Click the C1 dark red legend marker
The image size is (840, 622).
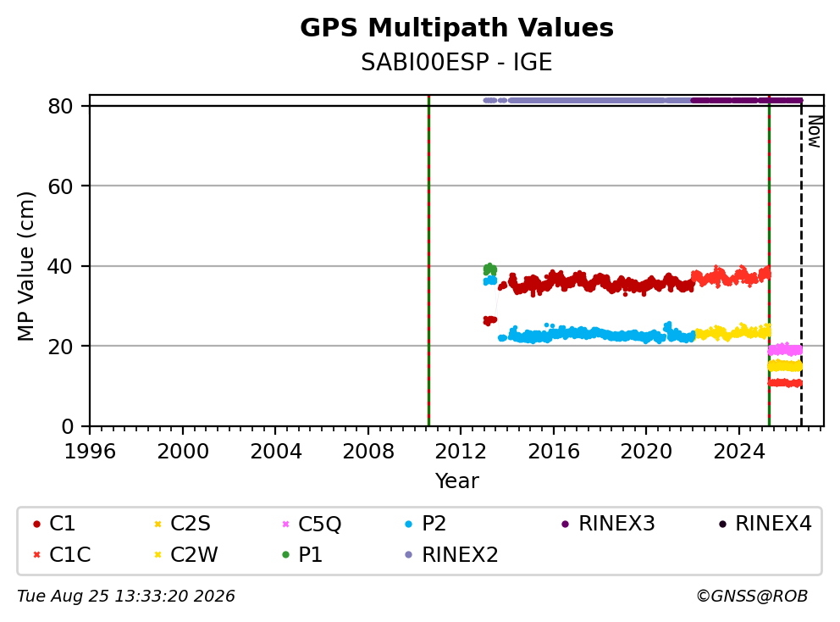pos(36,525)
